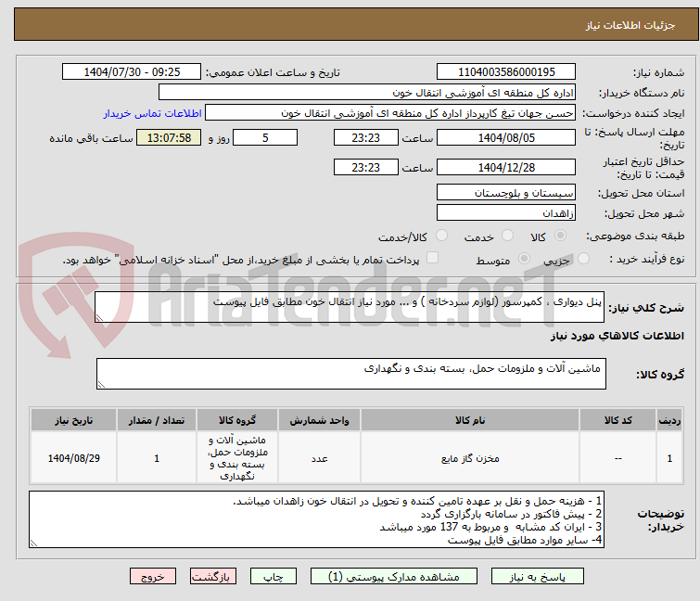
Task: Click the بازگشت back button
Action: tap(213, 577)
